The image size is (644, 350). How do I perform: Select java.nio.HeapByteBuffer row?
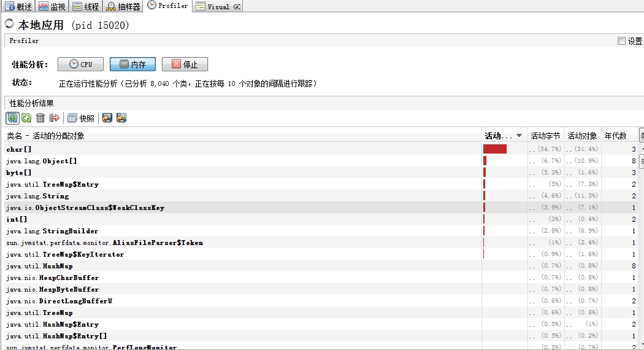point(322,289)
